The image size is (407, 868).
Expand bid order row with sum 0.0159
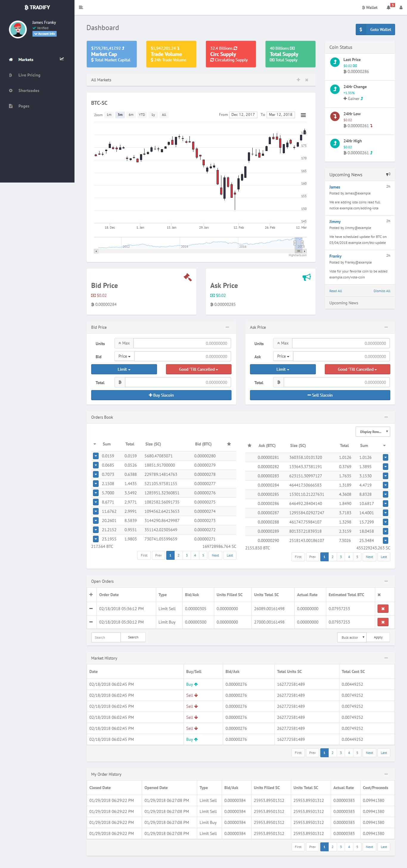coord(96,456)
